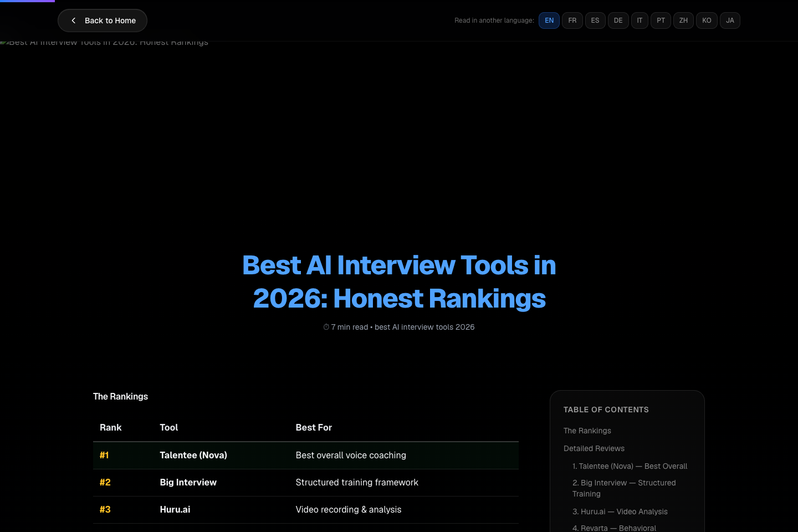
Task: Switch language to PT
Action: [x=661, y=21]
